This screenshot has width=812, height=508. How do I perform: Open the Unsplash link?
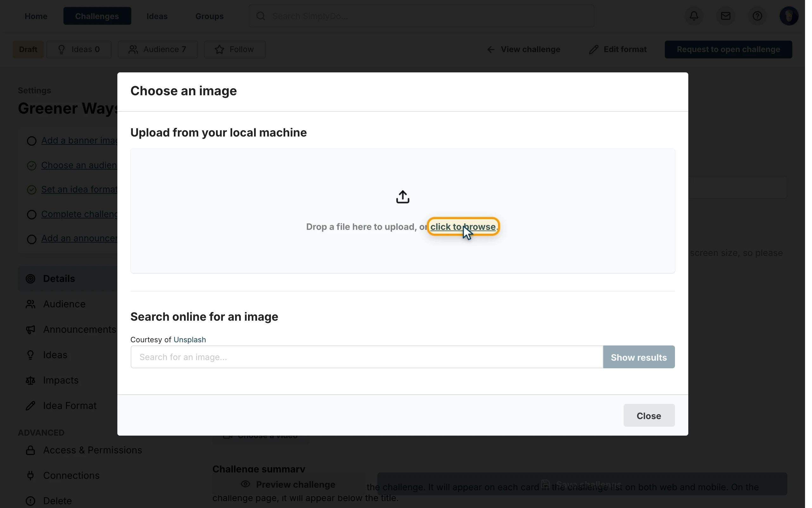[190, 340]
